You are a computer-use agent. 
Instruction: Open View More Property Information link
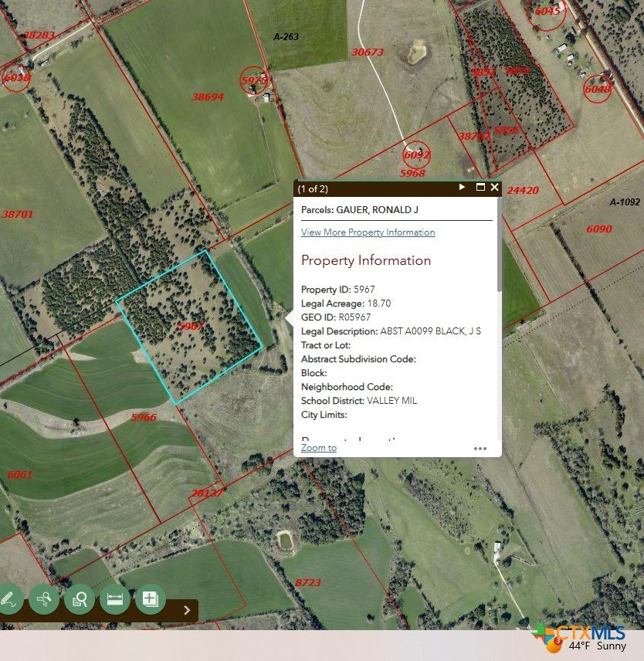pyautogui.click(x=368, y=232)
